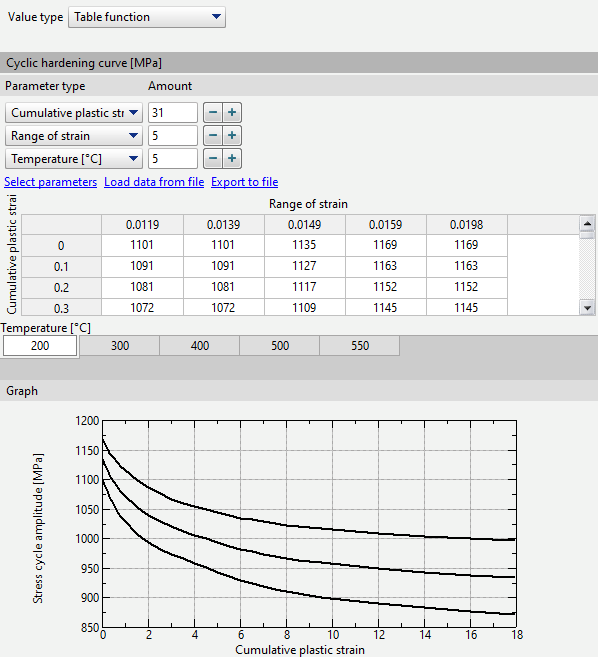Decrease the Range of strain amount with minus
The height and width of the screenshot is (657, 598).
click(213, 136)
